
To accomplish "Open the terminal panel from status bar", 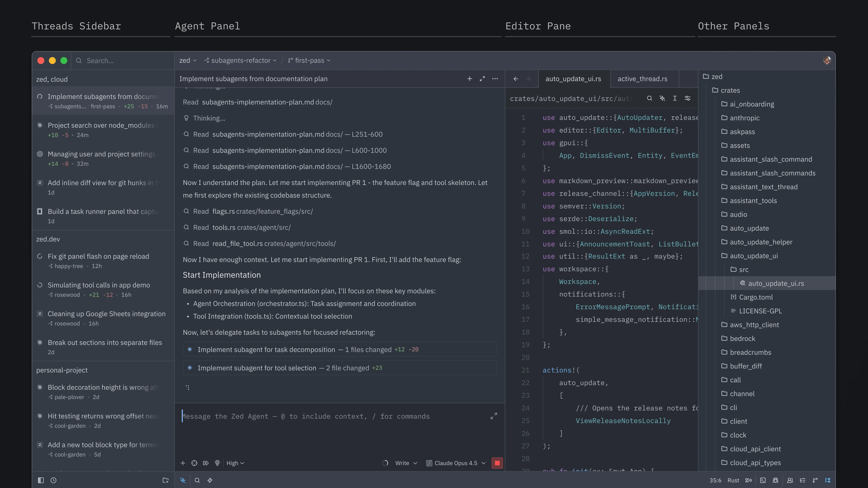I will 763,480.
